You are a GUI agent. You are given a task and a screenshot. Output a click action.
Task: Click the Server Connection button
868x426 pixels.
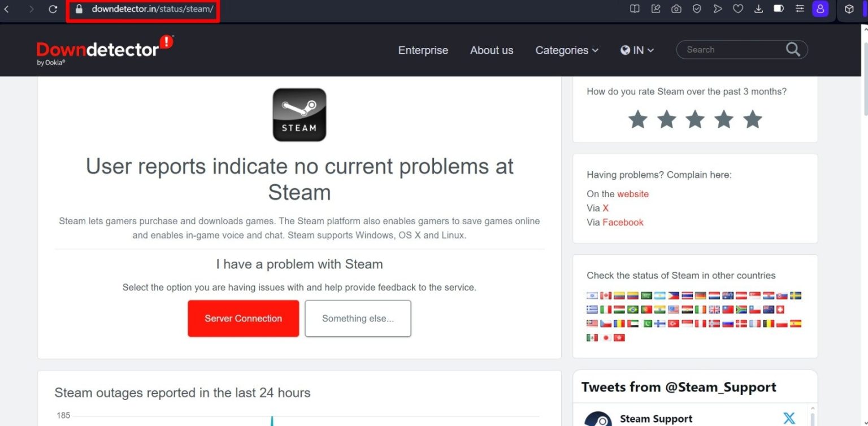[243, 318]
